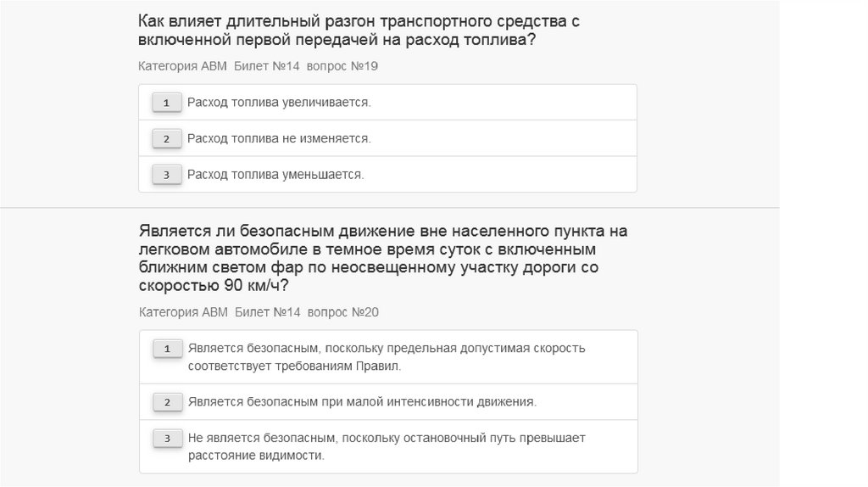Click the "вопрос №20" label
Image resolution: width=868 pixels, height=487 pixels.
(343, 312)
